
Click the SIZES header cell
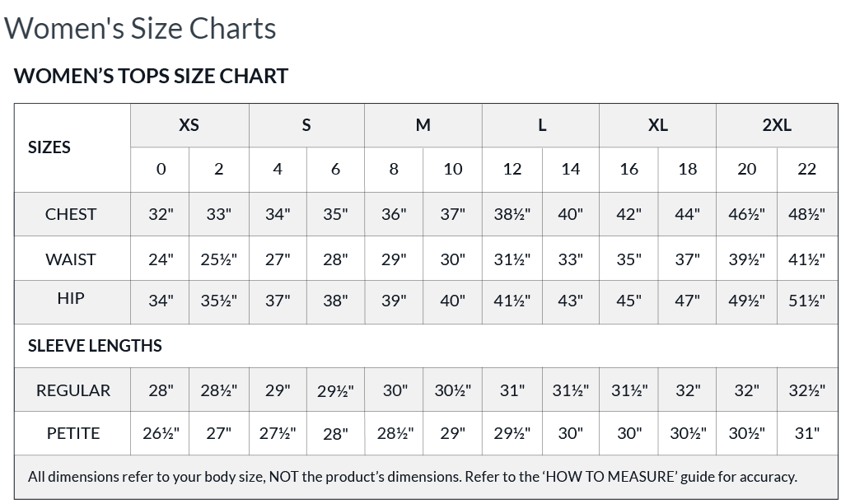click(49, 147)
